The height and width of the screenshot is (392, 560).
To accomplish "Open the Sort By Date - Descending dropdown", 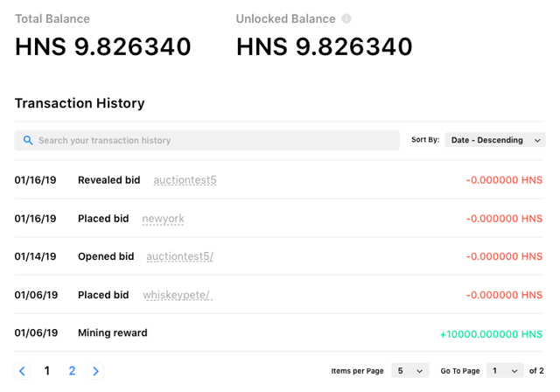I will point(495,140).
